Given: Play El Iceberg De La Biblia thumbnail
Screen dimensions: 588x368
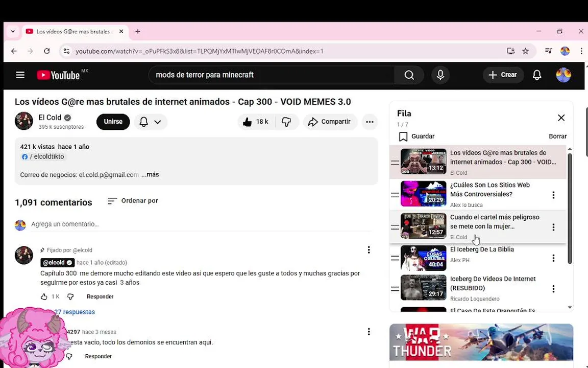Looking at the screenshot, I should click(x=423, y=258).
